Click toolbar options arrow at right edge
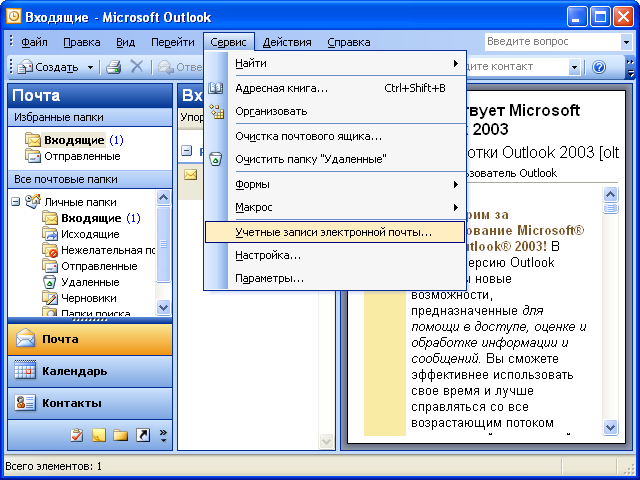640x480 pixels. [x=631, y=68]
